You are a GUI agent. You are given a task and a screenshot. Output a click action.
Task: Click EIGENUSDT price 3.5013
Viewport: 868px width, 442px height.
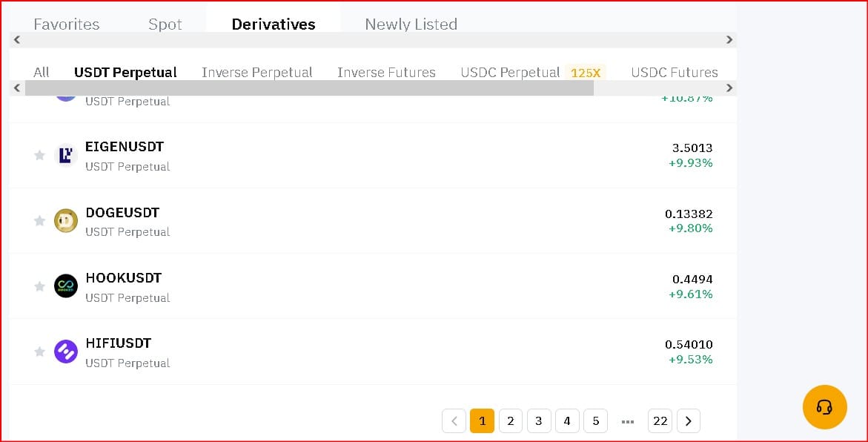tap(692, 148)
